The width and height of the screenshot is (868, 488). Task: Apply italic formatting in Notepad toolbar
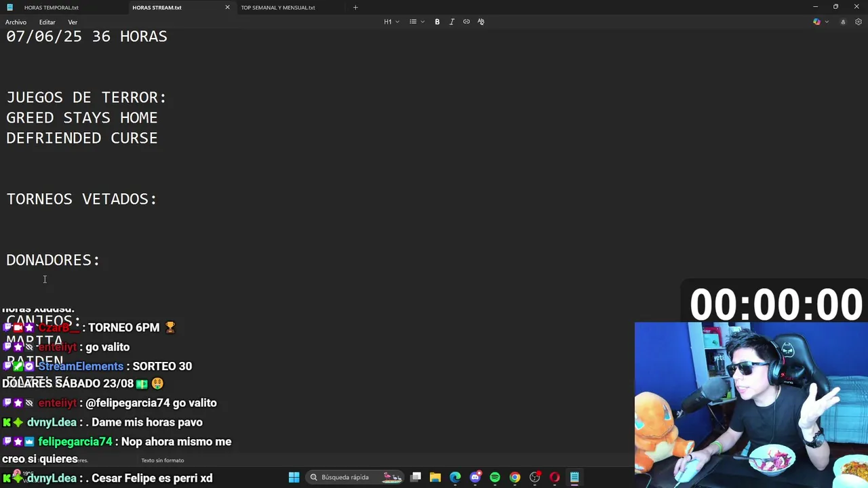click(x=452, y=22)
